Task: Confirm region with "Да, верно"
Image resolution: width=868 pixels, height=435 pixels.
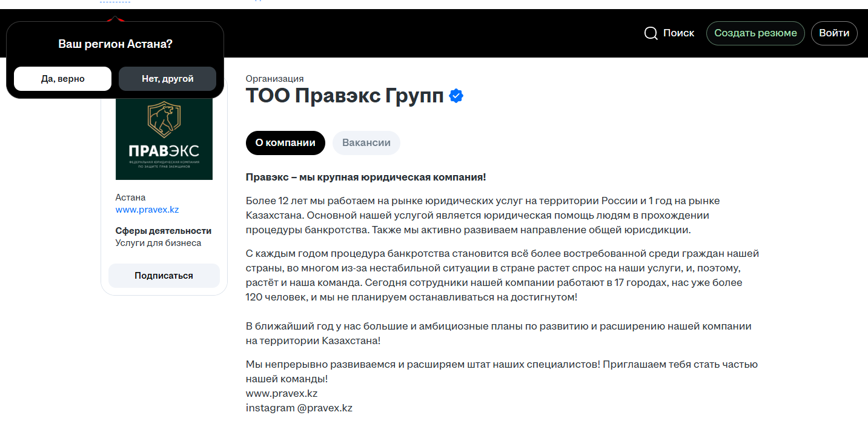Action: (x=63, y=79)
